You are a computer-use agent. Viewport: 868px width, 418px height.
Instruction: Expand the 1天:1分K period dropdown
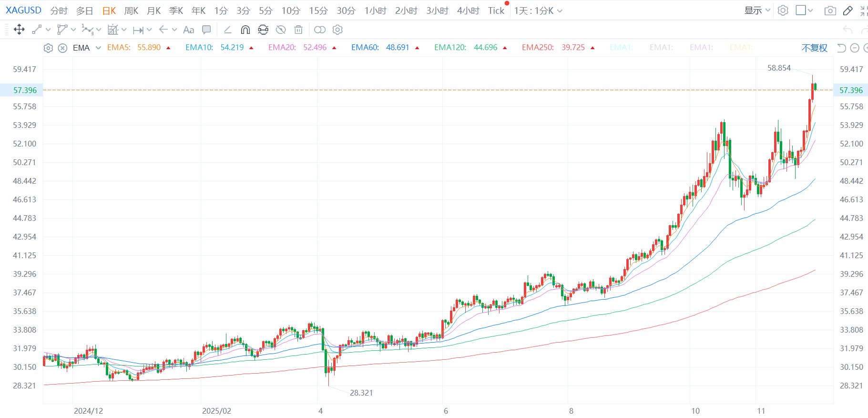(x=538, y=10)
